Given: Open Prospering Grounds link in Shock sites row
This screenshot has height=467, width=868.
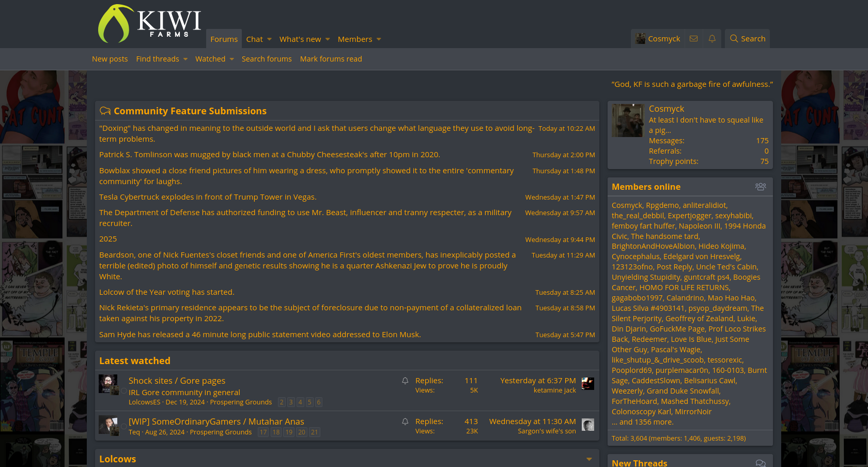Looking at the screenshot, I should [x=241, y=402].
